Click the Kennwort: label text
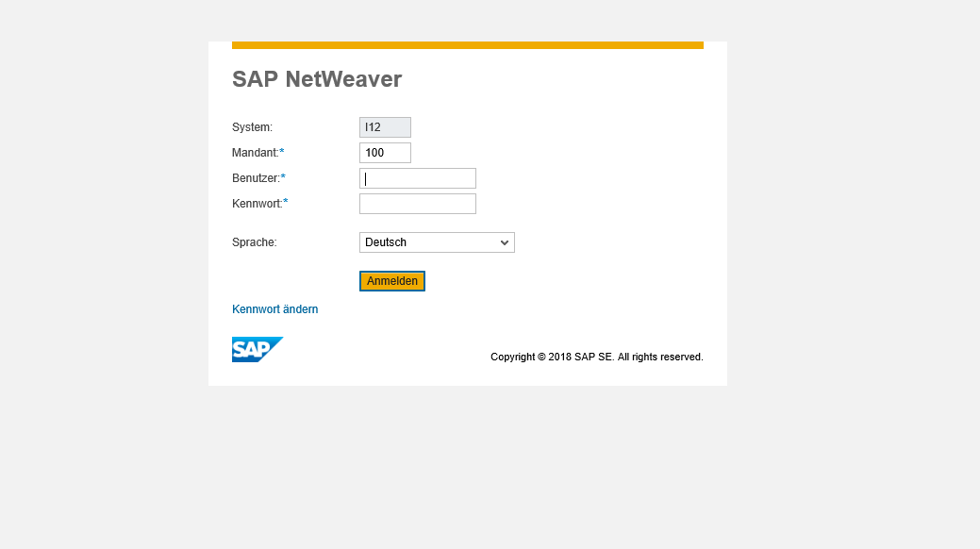The height and width of the screenshot is (549, 980). [x=257, y=204]
